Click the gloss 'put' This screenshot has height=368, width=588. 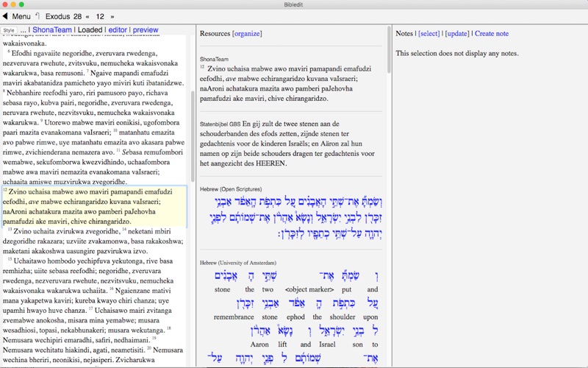coord(346,289)
